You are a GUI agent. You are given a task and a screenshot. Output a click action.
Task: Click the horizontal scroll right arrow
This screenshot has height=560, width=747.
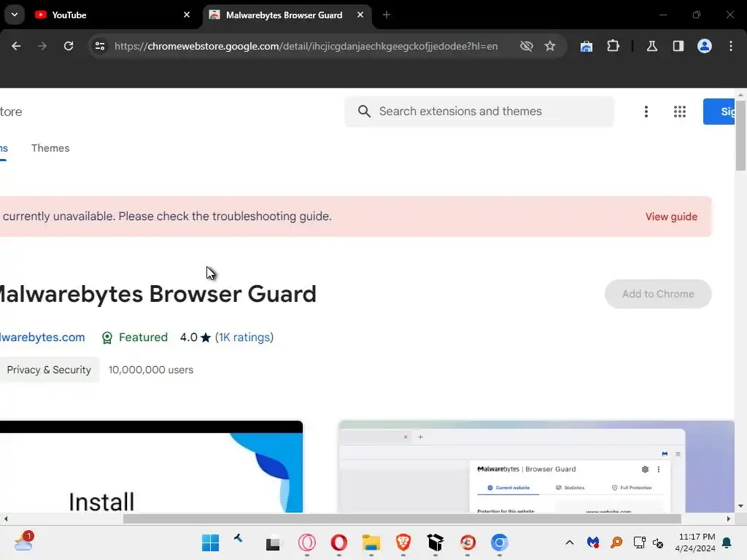tap(729, 518)
